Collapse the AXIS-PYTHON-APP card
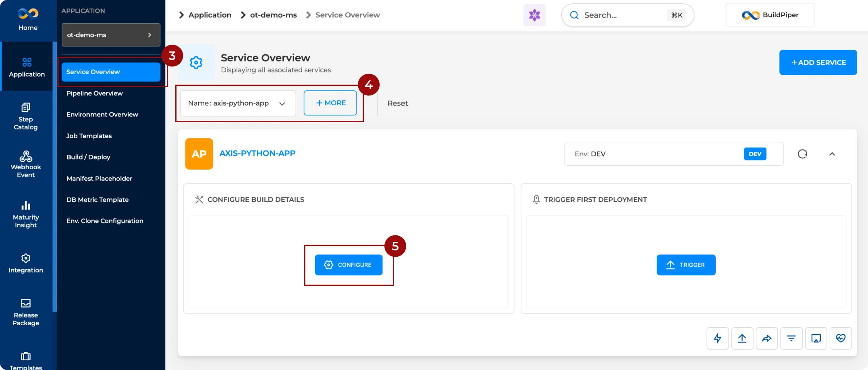This screenshot has height=370, width=868. (832, 154)
